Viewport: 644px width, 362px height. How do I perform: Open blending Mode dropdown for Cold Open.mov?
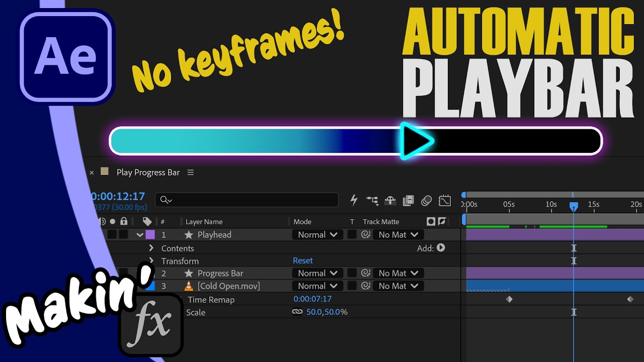pyautogui.click(x=318, y=286)
